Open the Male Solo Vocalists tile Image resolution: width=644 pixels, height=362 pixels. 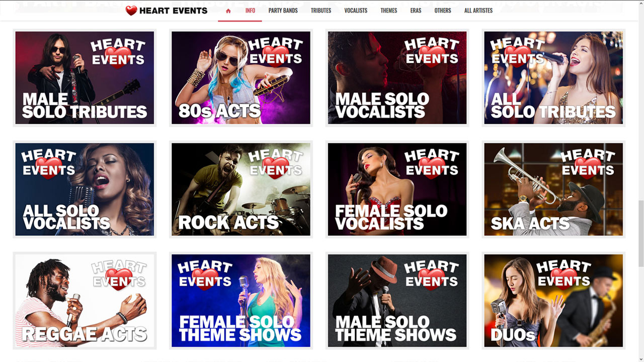(x=397, y=78)
